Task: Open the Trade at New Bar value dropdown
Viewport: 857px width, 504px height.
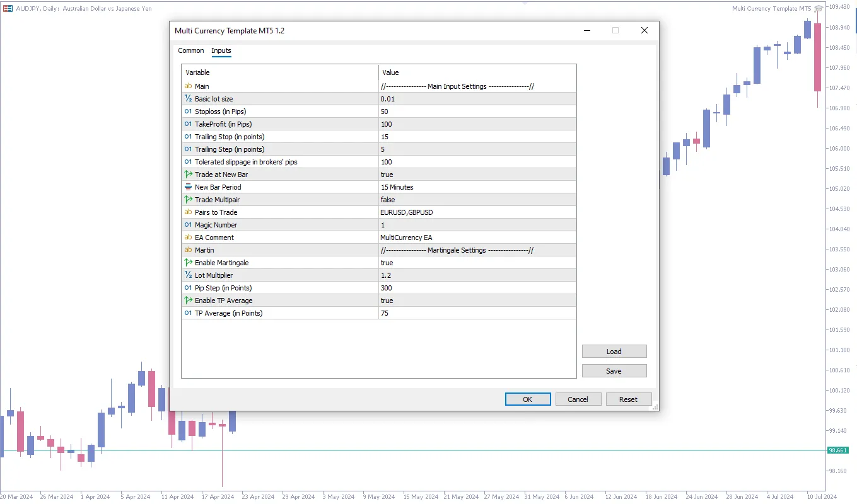Action: tap(477, 175)
